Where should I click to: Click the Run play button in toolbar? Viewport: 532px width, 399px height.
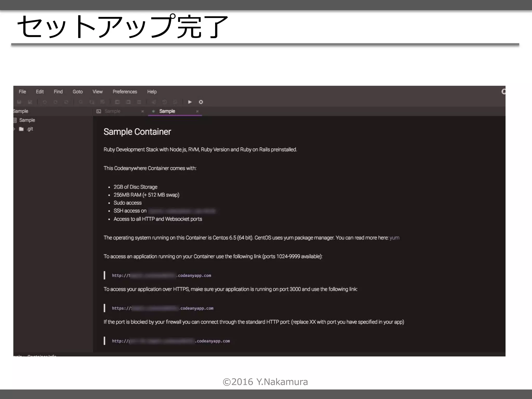click(x=190, y=102)
